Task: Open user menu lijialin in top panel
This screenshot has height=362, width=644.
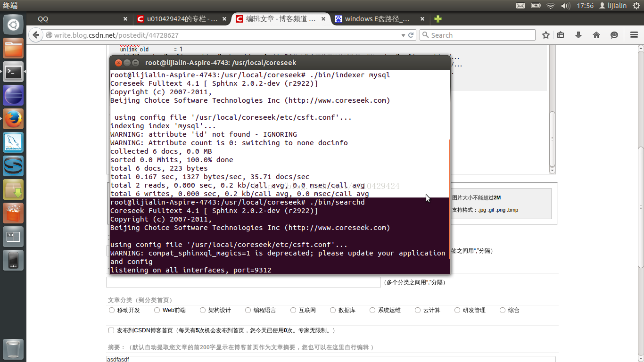Action: [613, 6]
